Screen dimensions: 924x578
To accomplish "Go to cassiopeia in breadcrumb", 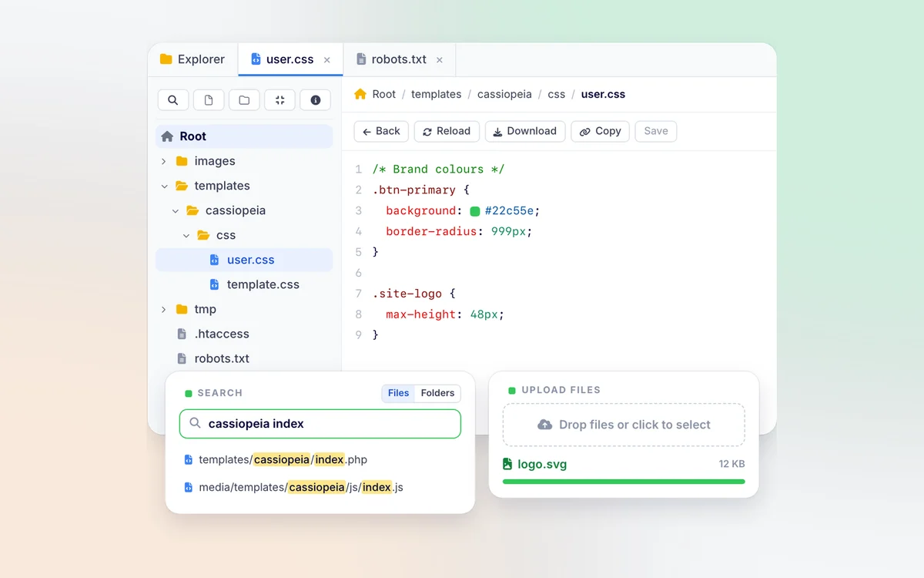I will tap(504, 94).
